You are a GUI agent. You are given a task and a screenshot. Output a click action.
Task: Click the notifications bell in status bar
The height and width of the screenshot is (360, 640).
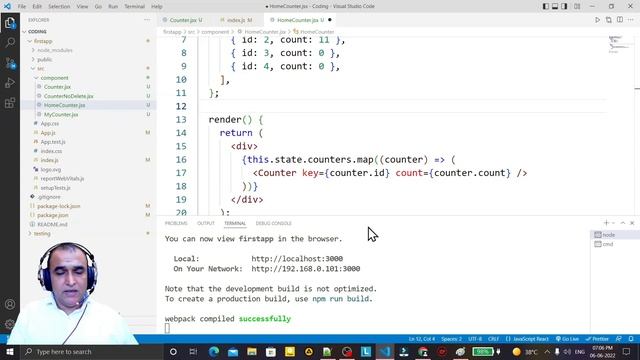click(x=631, y=339)
